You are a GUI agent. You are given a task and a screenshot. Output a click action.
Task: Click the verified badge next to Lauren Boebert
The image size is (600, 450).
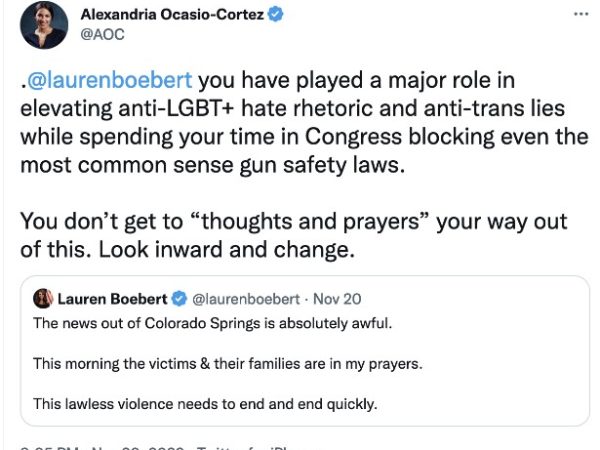[179, 298]
